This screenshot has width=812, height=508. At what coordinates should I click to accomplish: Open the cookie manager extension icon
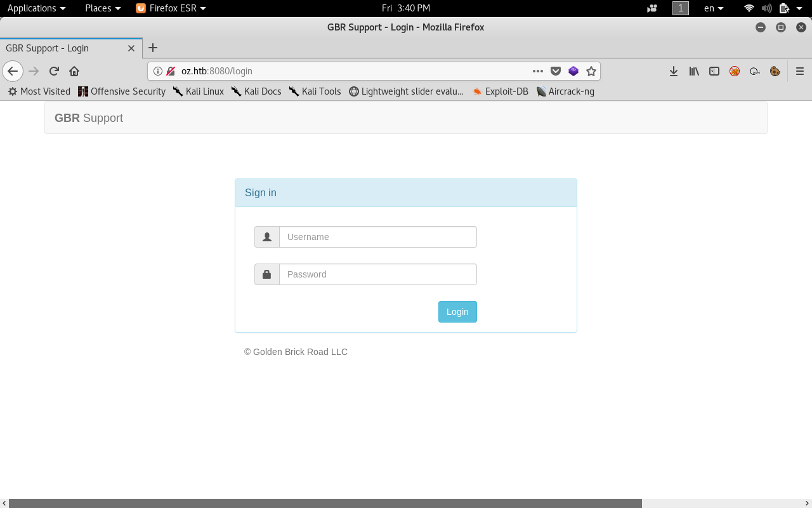(775, 71)
